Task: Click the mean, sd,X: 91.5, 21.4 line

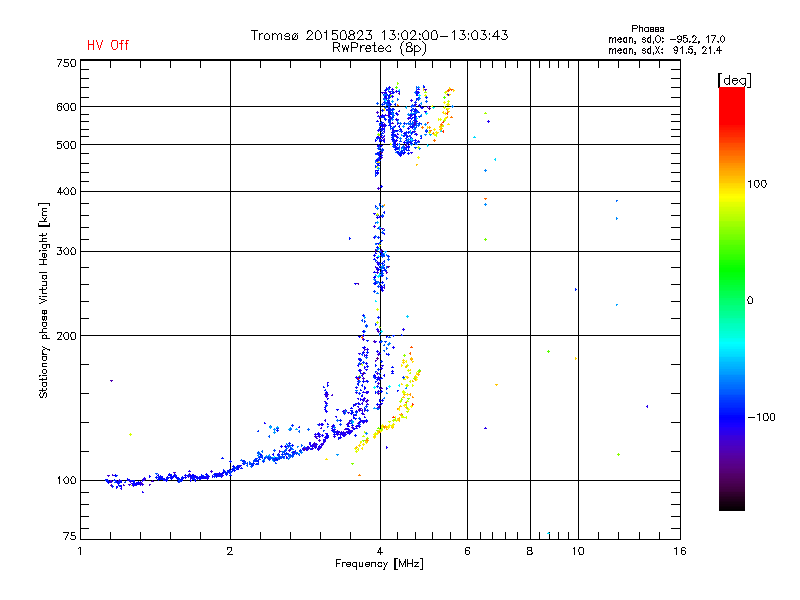Action: point(665,50)
